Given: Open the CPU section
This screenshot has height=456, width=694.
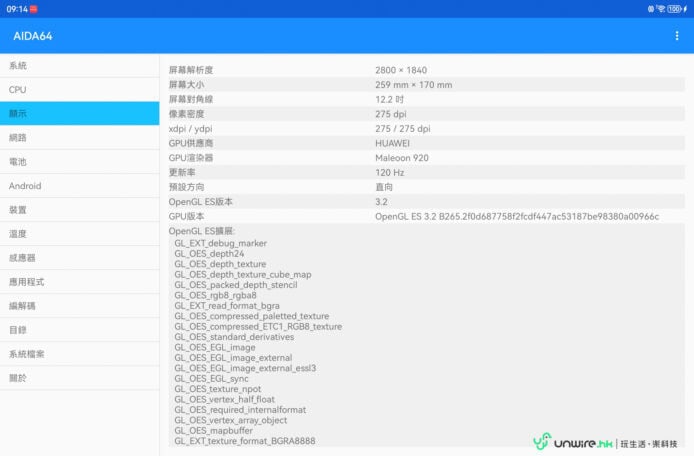Looking at the screenshot, I should [x=80, y=90].
